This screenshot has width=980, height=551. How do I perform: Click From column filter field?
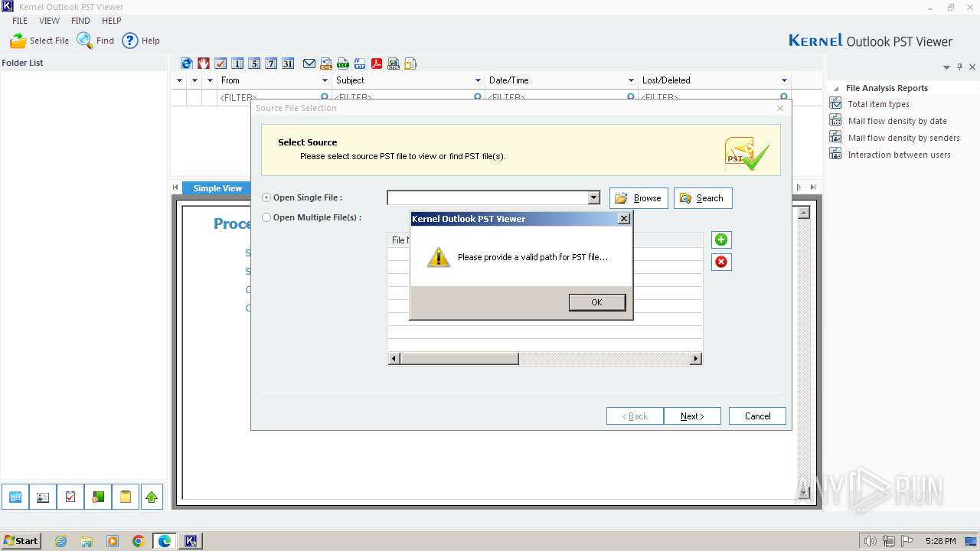[273, 97]
